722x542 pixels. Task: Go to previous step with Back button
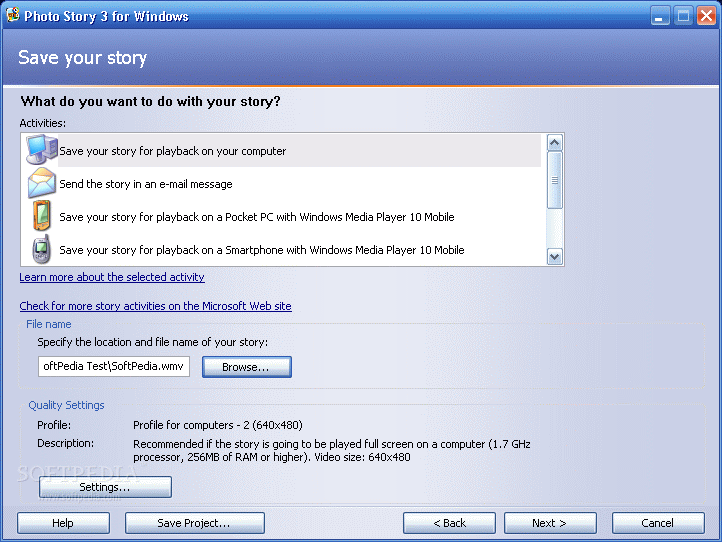[449, 523]
